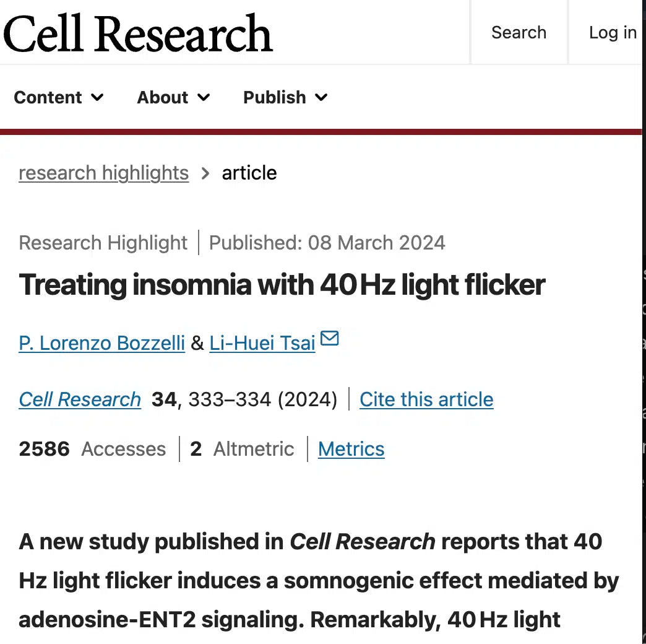Click the Cell Research journal logo
646x644 pixels.
click(137, 33)
